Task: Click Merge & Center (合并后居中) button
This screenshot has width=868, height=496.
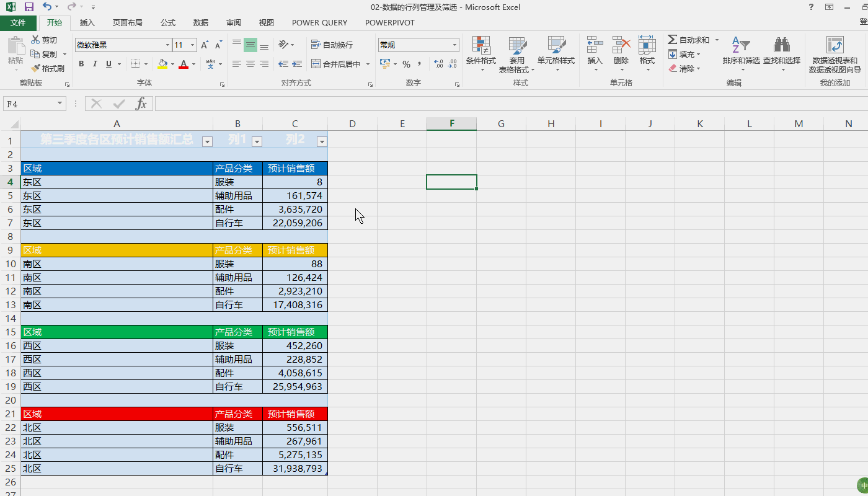Action: click(x=335, y=64)
